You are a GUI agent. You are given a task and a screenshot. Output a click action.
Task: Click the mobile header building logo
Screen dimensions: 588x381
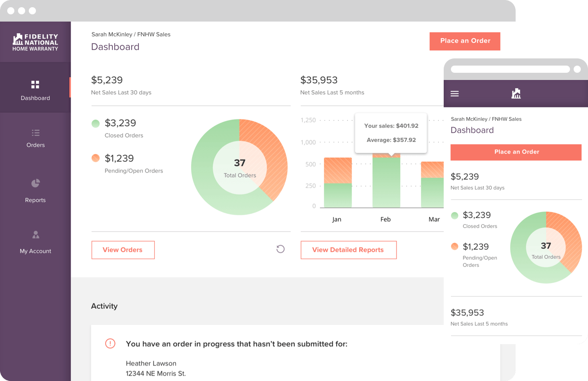click(516, 93)
